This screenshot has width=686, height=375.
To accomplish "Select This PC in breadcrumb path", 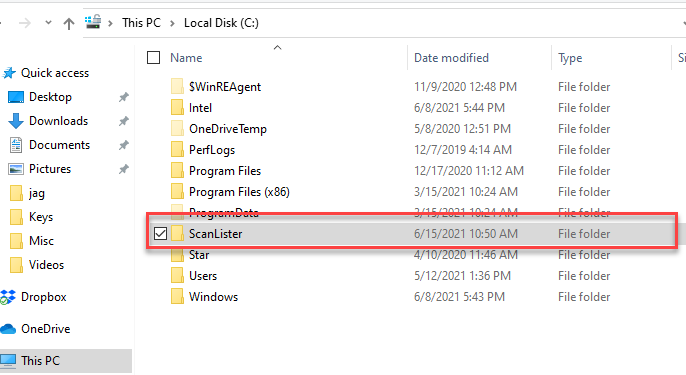I will [141, 23].
